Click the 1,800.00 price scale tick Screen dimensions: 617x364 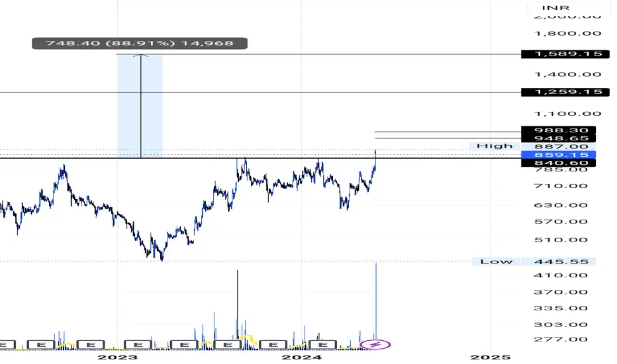click(568, 34)
